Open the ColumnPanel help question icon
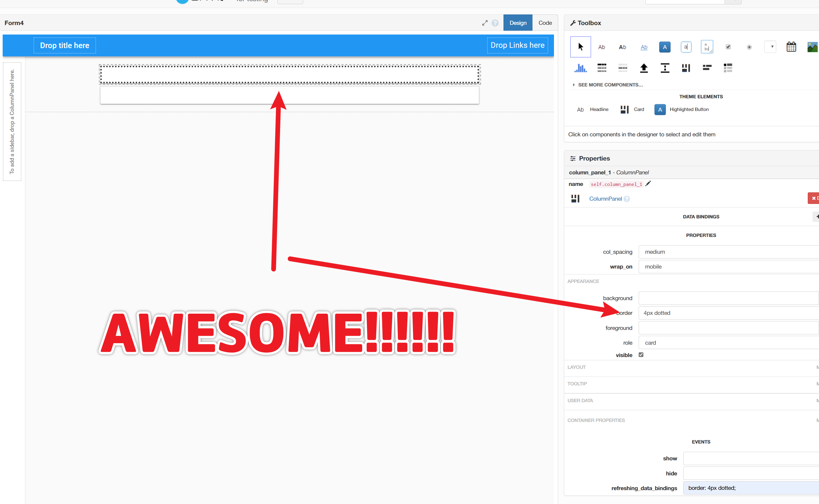Image resolution: width=819 pixels, height=504 pixels. (x=627, y=199)
